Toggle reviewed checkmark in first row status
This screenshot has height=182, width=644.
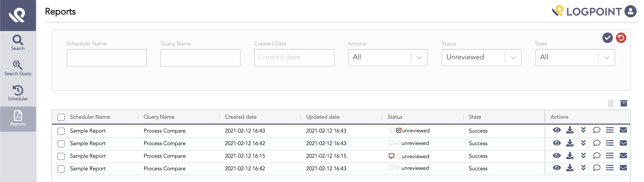click(x=399, y=130)
